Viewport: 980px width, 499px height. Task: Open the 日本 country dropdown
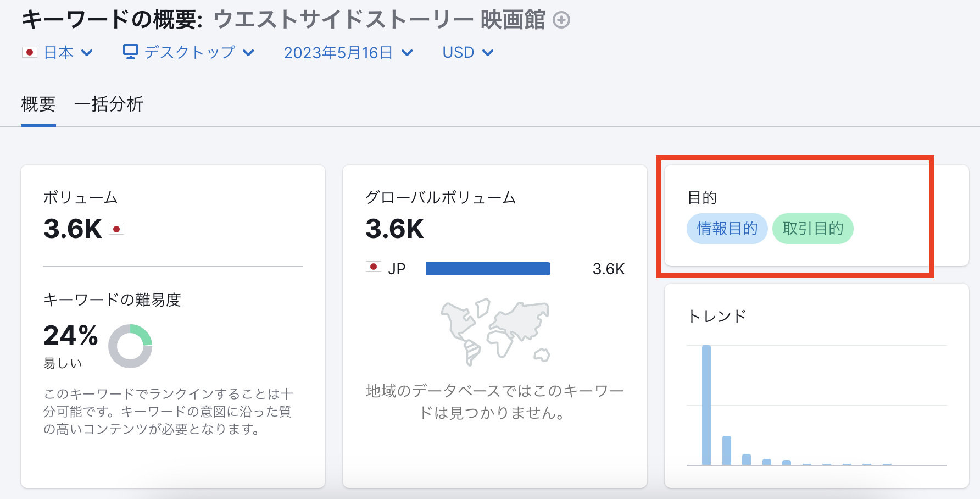click(x=60, y=52)
